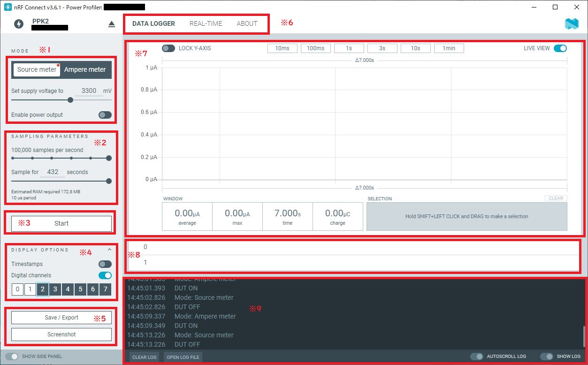This screenshot has width=588, height=365.
Task: Toggle digital channel 4 button
Action: click(68, 289)
